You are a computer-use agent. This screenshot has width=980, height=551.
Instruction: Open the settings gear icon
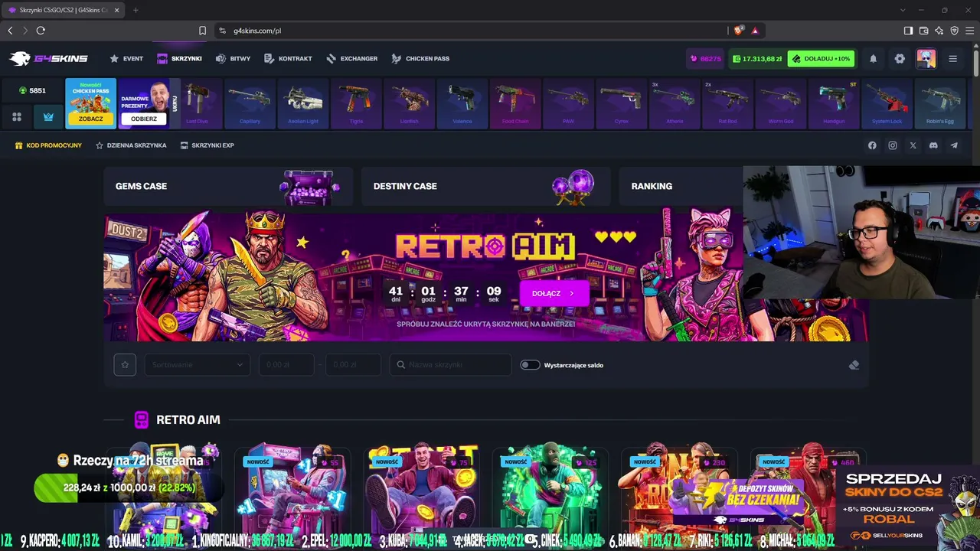pos(900,59)
